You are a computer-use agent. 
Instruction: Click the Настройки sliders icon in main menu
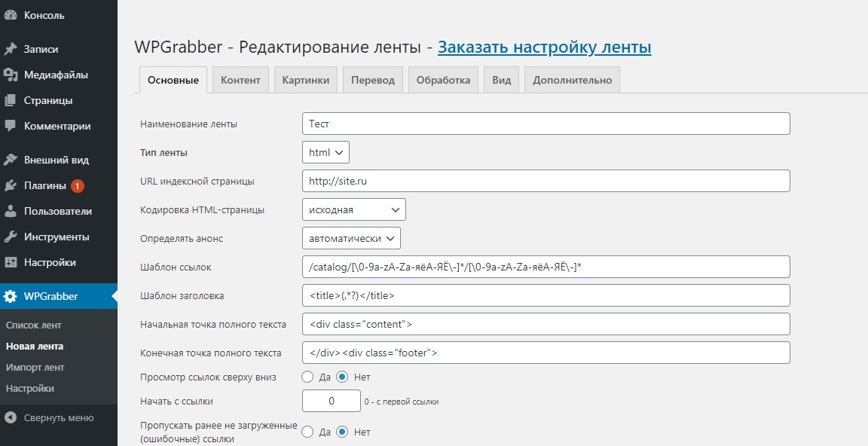[x=10, y=262]
